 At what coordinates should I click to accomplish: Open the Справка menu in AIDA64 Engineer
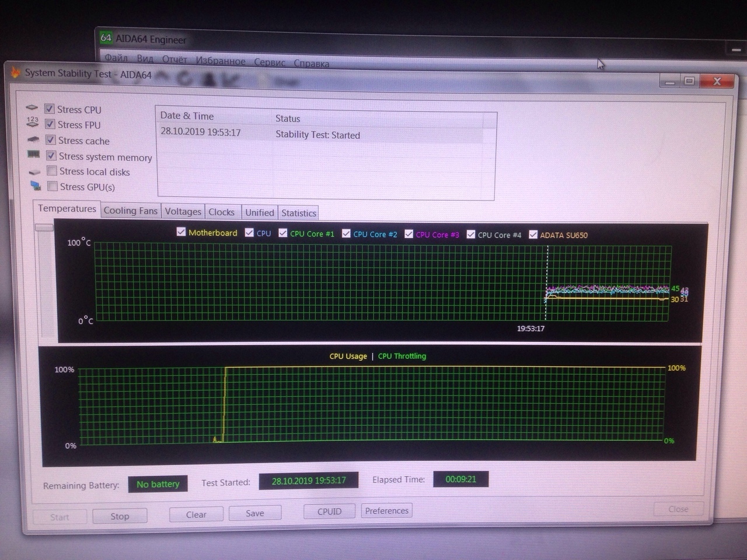(312, 64)
